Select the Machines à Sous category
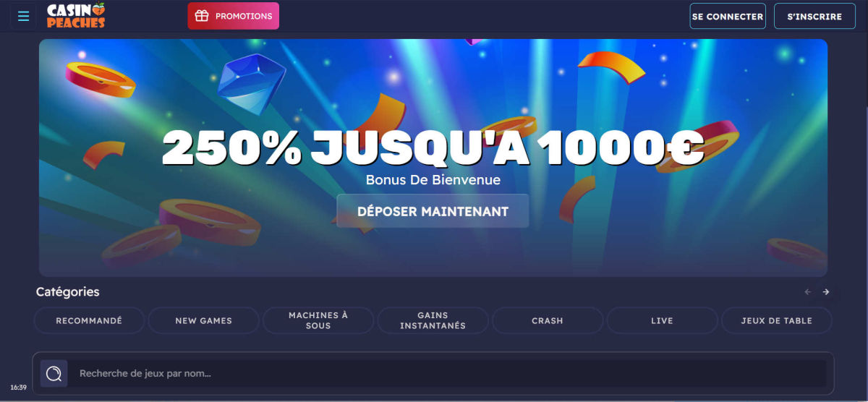The height and width of the screenshot is (402, 868). (318, 320)
